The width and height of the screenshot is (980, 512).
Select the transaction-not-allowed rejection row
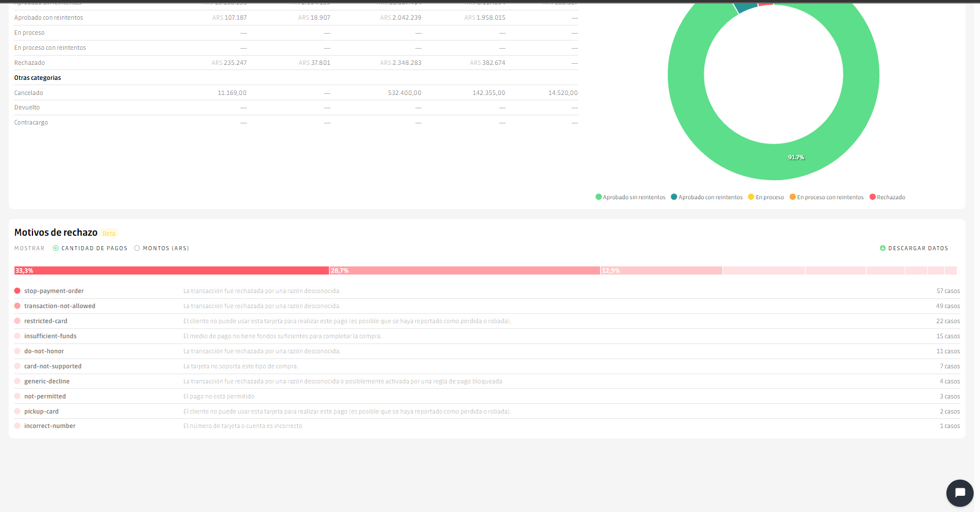[60, 306]
